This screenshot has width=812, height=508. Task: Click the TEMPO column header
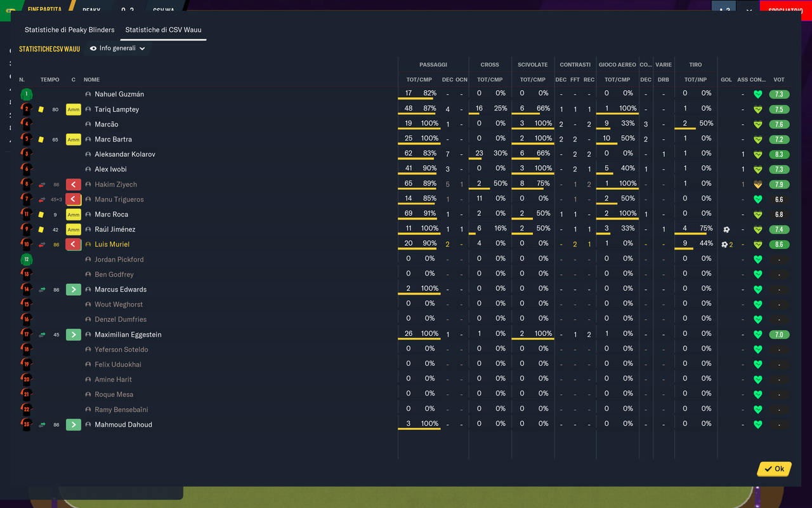(50, 80)
